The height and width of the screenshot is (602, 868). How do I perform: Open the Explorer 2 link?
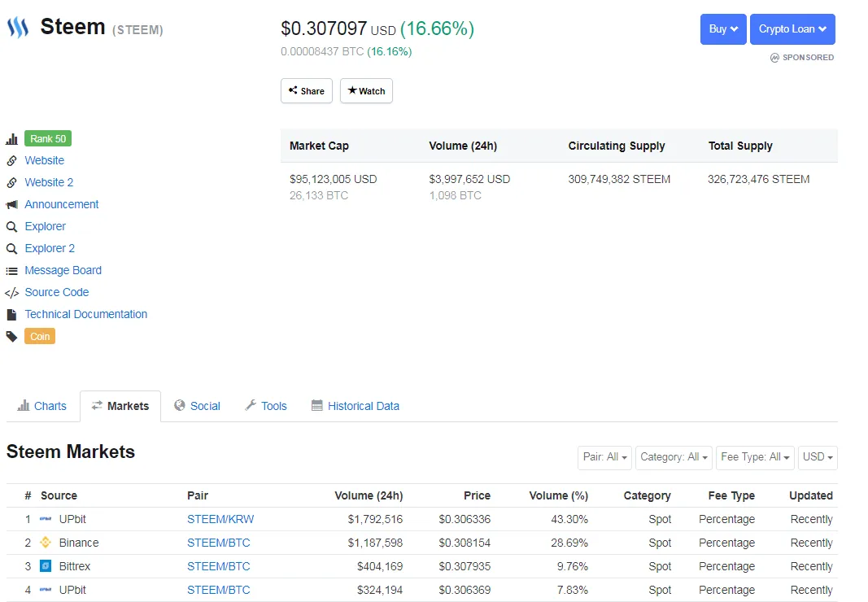point(50,248)
